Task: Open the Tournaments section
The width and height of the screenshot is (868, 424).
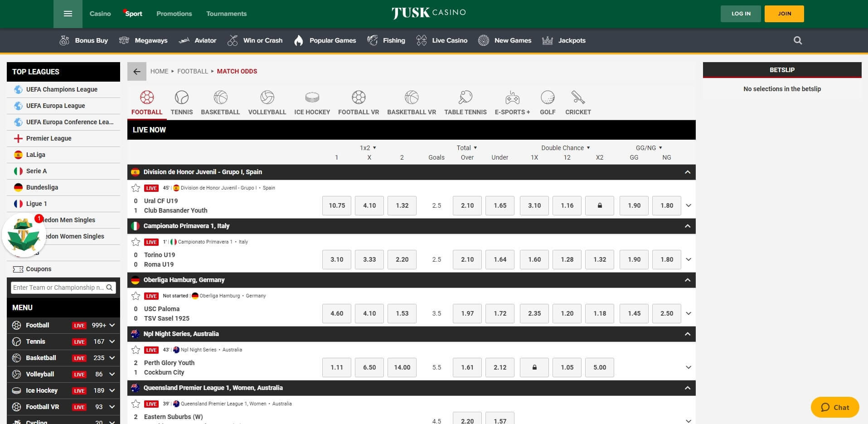Action: click(x=226, y=14)
